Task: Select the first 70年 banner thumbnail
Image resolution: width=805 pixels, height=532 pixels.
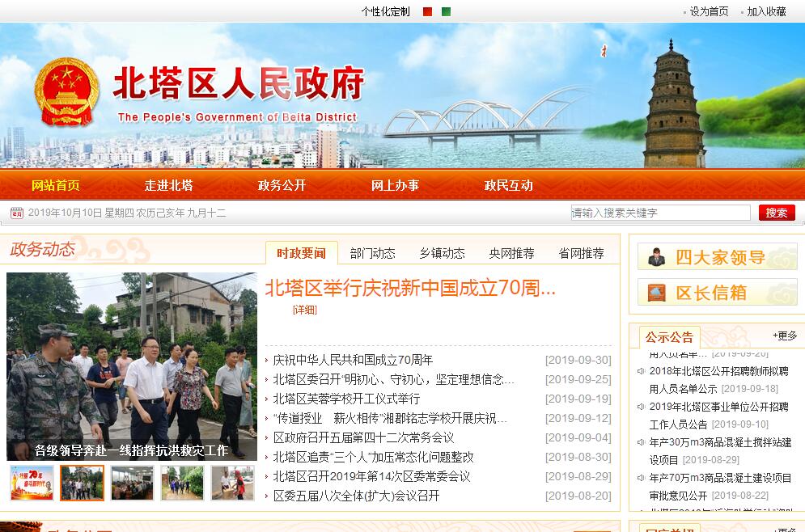Action: coord(32,483)
